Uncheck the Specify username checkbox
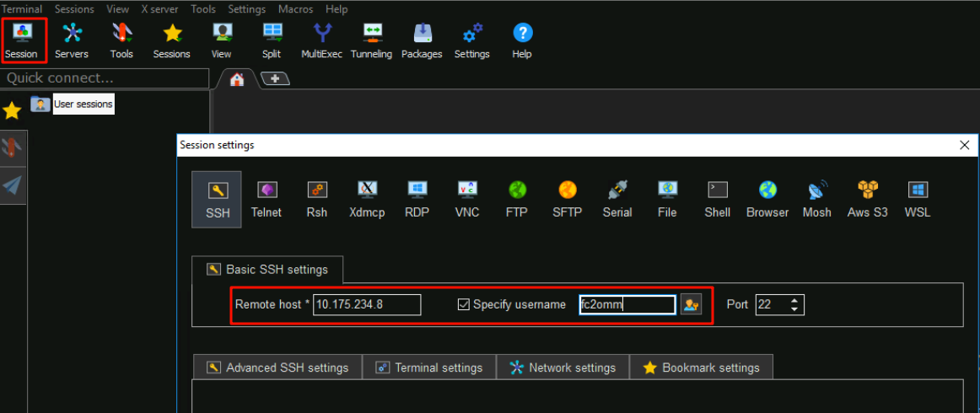Viewport: 980px width, 413px height. point(463,304)
